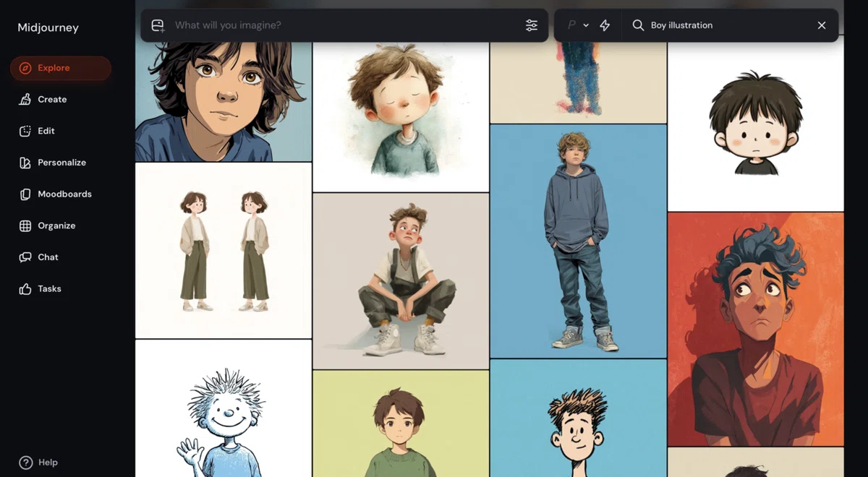The height and width of the screenshot is (477, 868).
Task: Open the Chat section
Action: (x=61, y=257)
